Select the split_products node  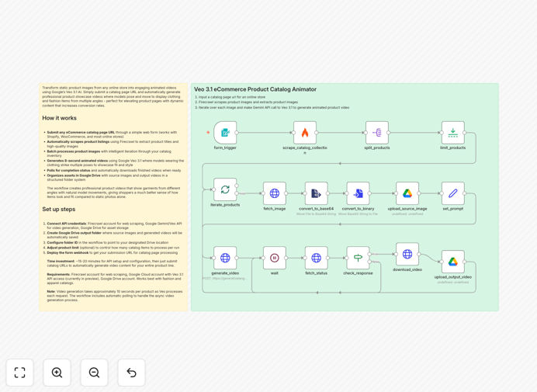[x=377, y=133]
